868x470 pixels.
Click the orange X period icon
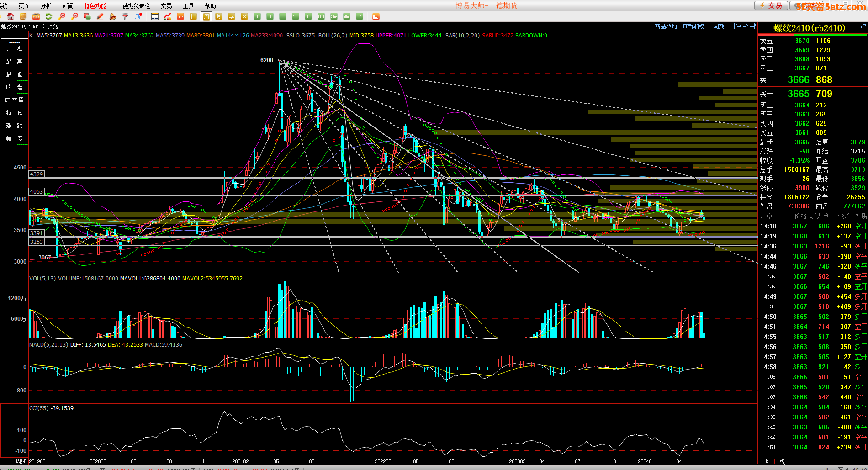point(244,16)
